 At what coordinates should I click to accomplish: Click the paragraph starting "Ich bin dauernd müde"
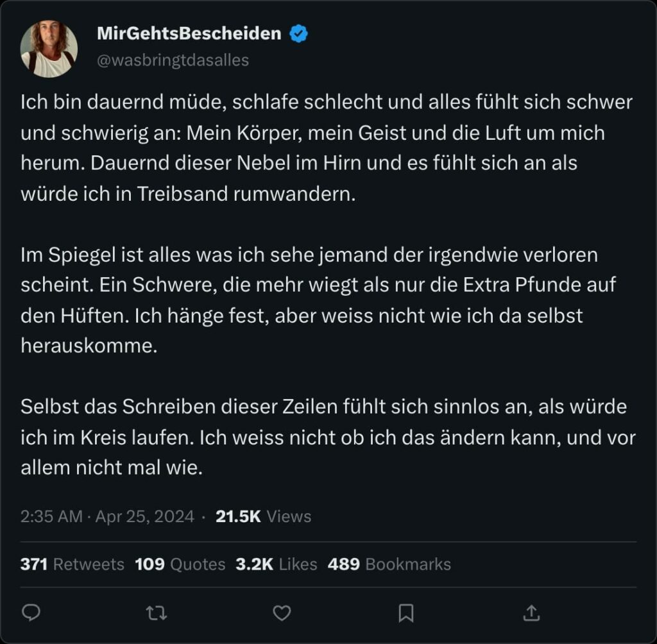pos(321,148)
